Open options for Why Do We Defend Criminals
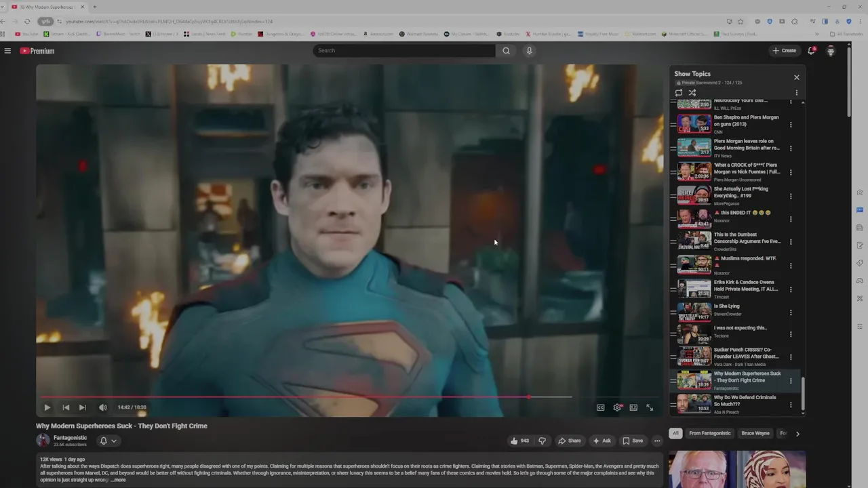This screenshot has width=868, height=488. point(791,405)
